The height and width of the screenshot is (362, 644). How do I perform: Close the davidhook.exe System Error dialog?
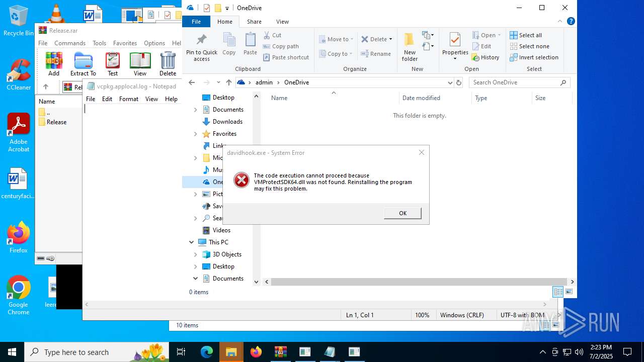coord(422,152)
